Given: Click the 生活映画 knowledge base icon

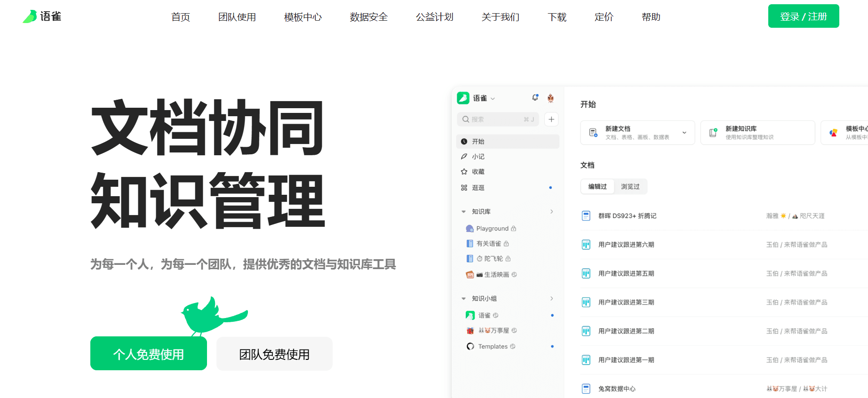Looking at the screenshot, I should tap(470, 275).
